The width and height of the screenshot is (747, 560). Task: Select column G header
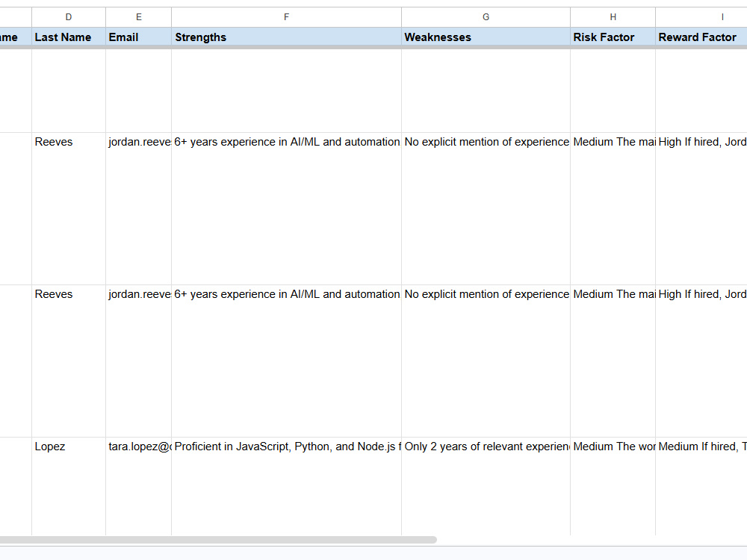tap(486, 17)
